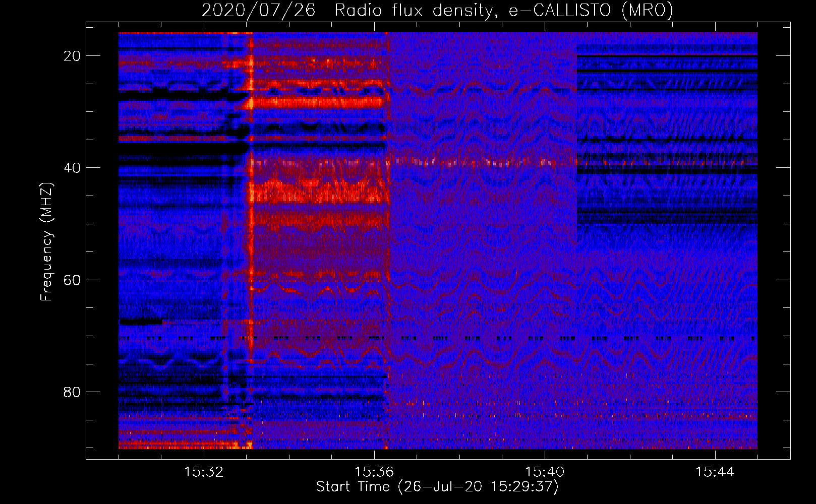Click the '40' frequency axis label
Image resolution: width=816 pixels, height=504 pixels.
[x=72, y=168]
